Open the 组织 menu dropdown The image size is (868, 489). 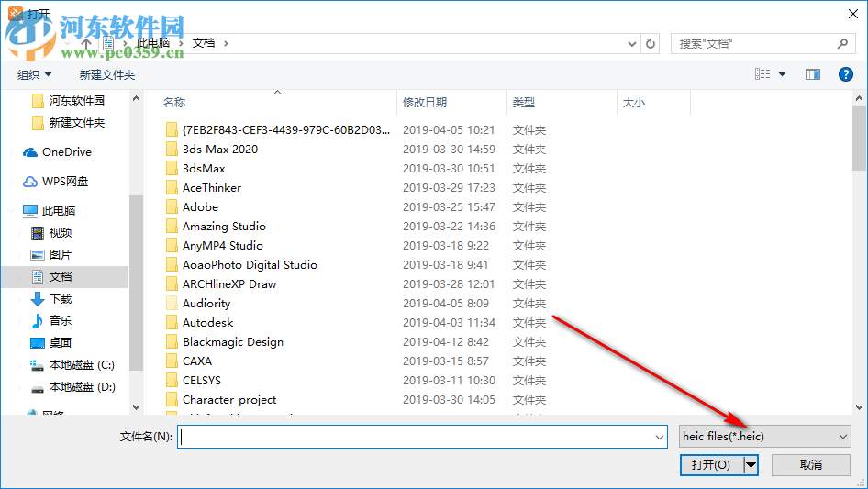coord(34,74)
